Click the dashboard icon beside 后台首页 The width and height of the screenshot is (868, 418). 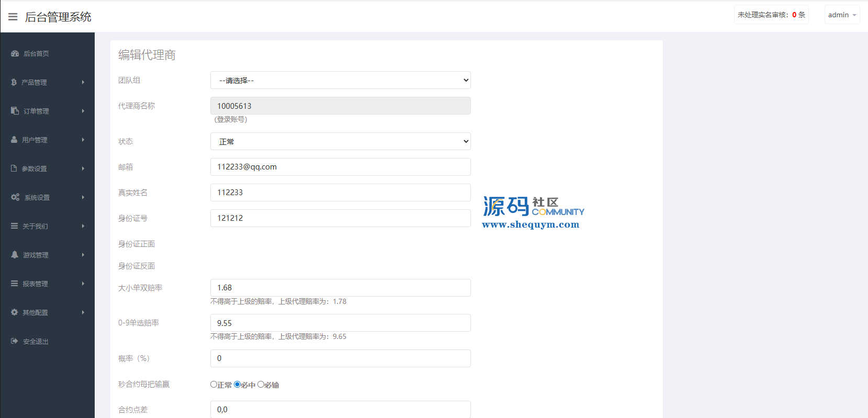point(15,53)
